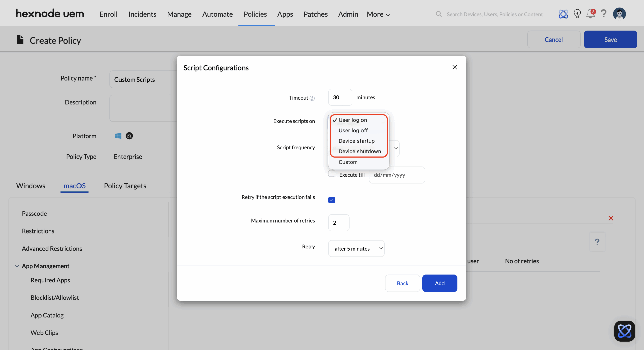Edit the Maximum number of retries value
644x350 pixels.
click(x=338, y=222)
